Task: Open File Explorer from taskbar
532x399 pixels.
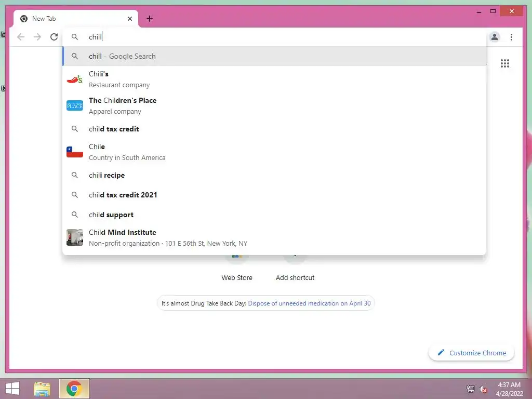Action: coord(42,389)
